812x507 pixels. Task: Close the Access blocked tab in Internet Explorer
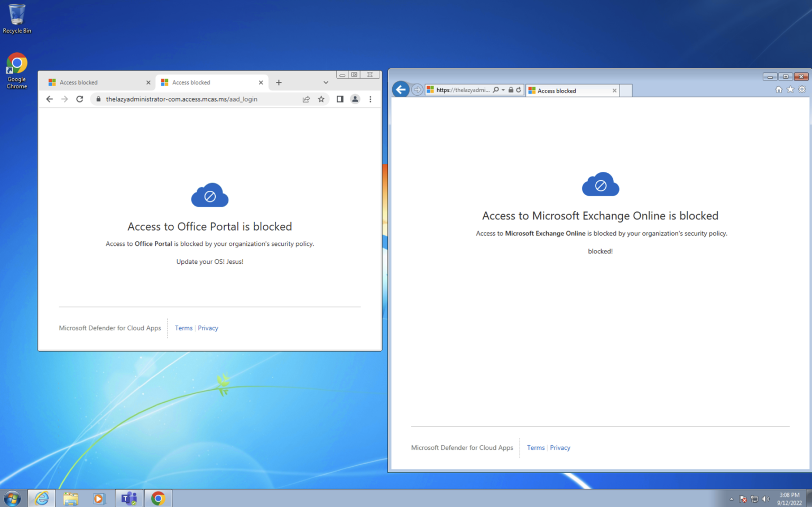point(614,91)
